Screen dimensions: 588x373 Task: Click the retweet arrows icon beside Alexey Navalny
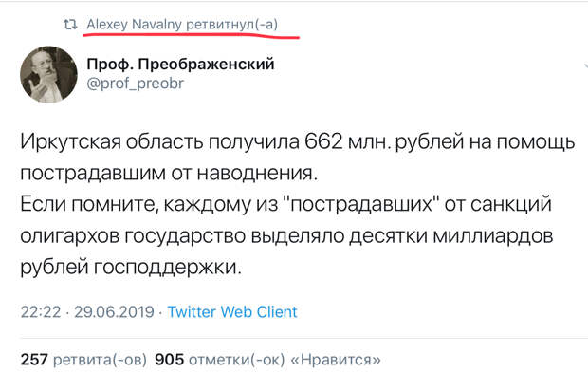tap(70, 25)
